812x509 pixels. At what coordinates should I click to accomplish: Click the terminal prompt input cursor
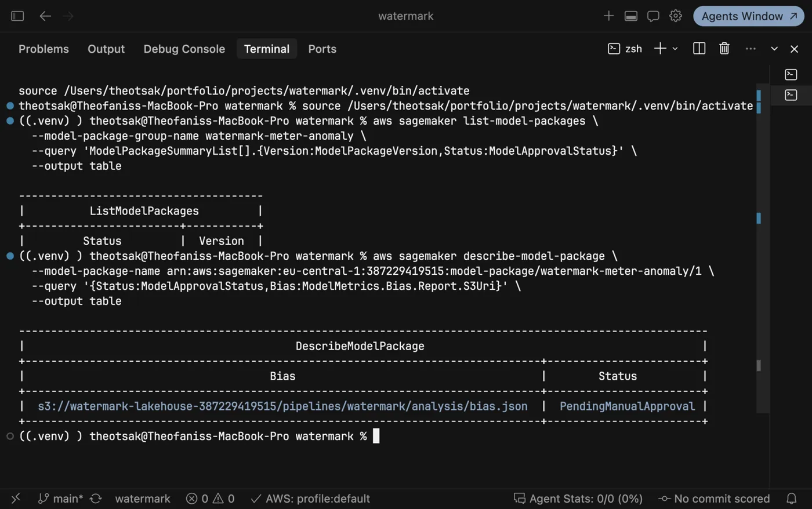pyautogui.click(x=376, y=436)
